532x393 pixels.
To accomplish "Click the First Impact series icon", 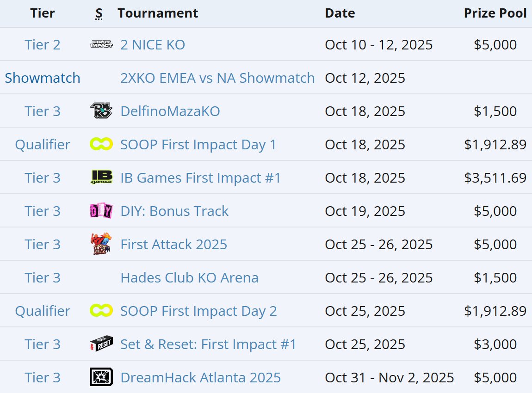I will pos(101,44).
